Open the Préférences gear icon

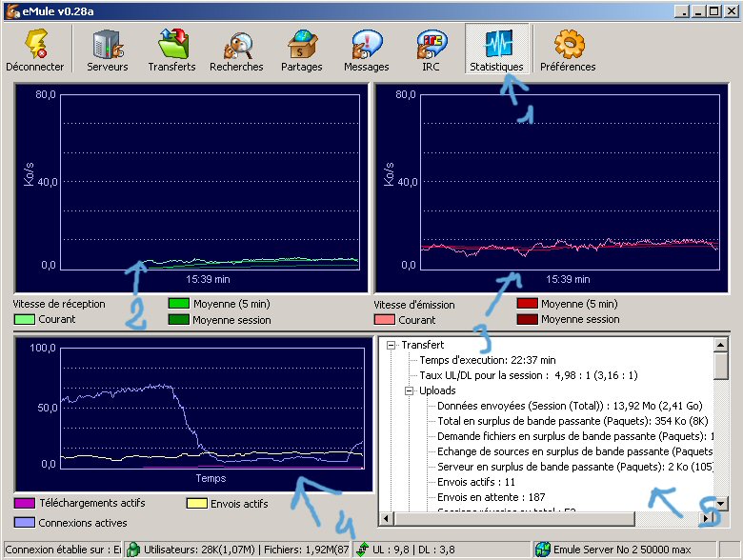coord(569,44)
